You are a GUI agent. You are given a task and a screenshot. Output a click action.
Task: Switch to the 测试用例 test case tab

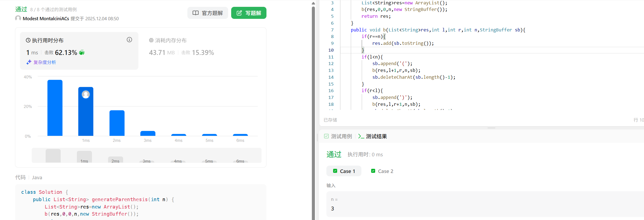click(338, 136)
